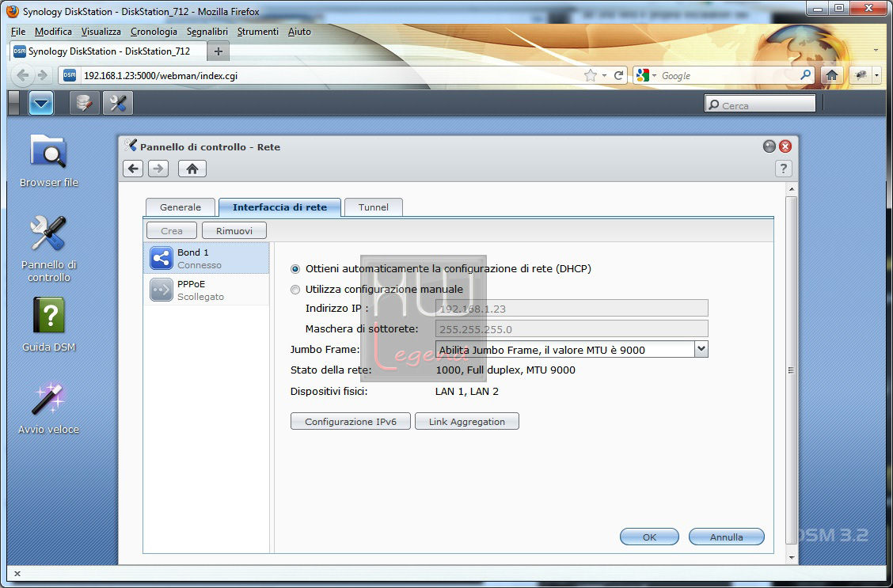893x588 pixels.
Task: Select the PPPoE interface
Action: pyautogui.click(x=206, y=290)
